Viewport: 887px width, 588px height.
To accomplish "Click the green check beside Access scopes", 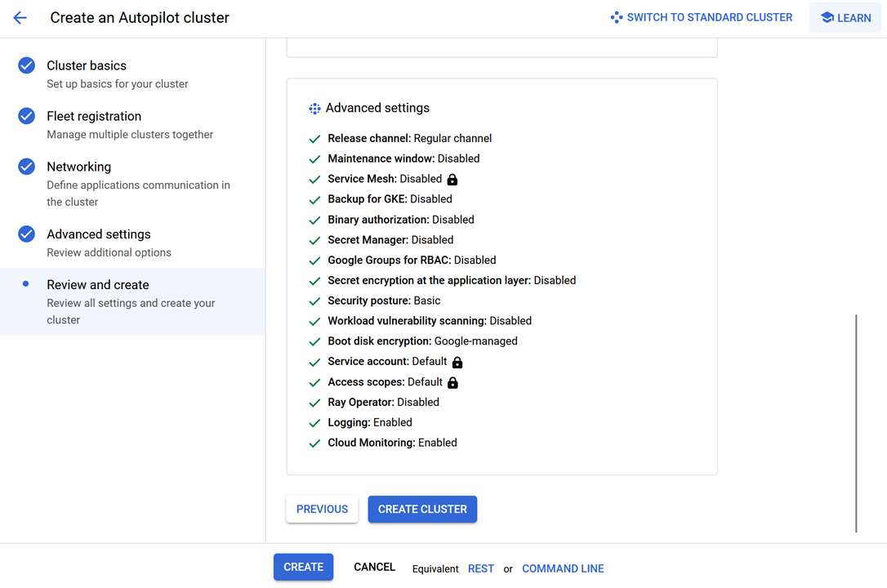I will (314, 383).
